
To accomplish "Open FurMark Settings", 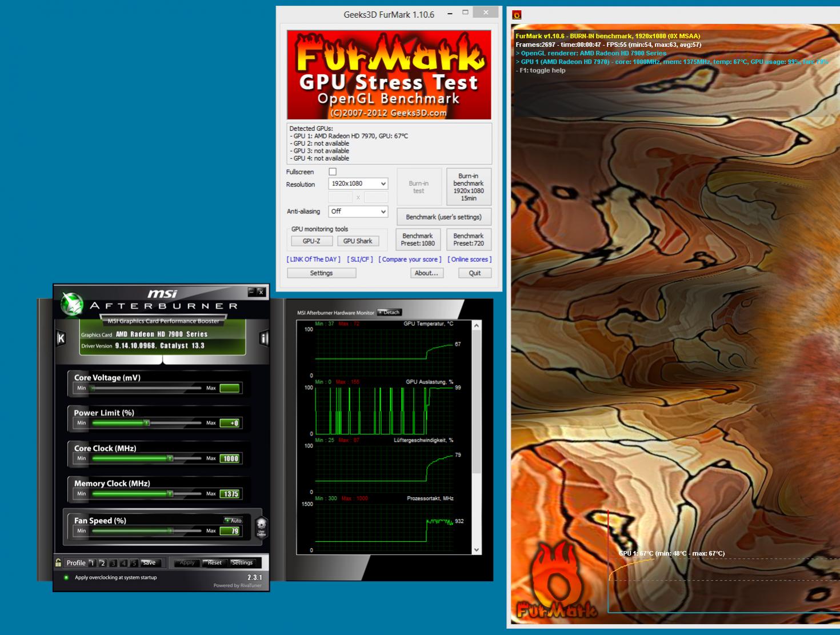I will click(x=321, y=273).
